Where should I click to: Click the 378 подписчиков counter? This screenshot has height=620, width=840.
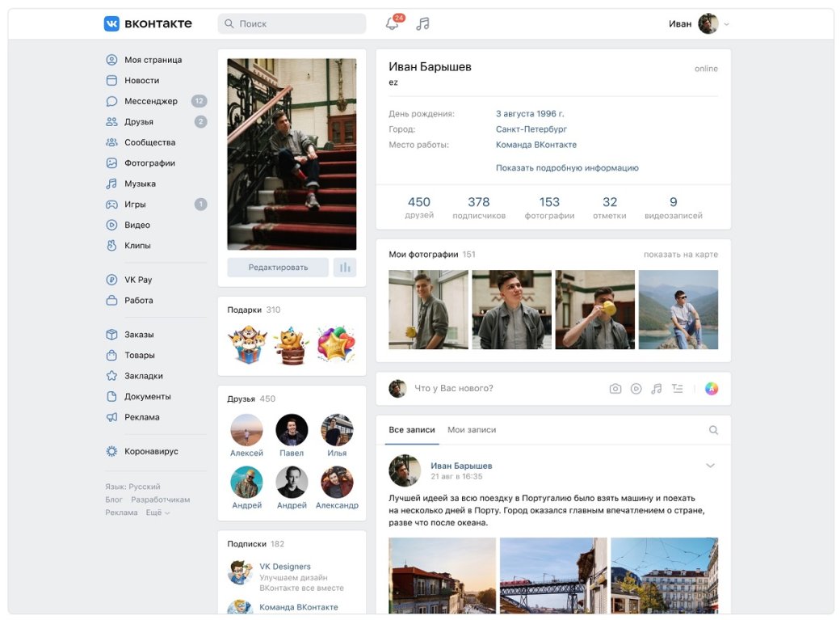pos(479,208)
